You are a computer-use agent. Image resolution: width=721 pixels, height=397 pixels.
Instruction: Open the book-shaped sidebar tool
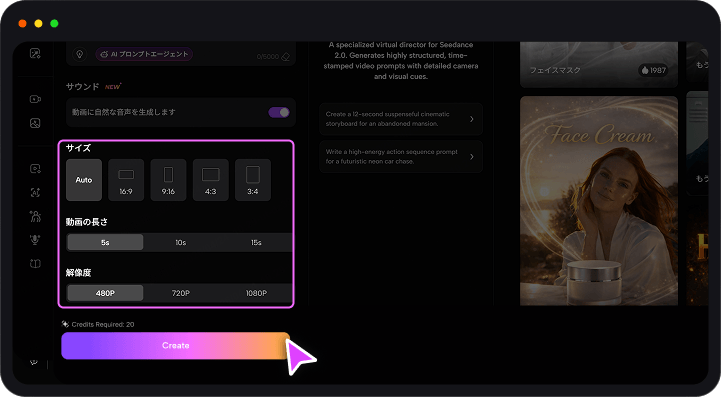click(x=35, y=264)
